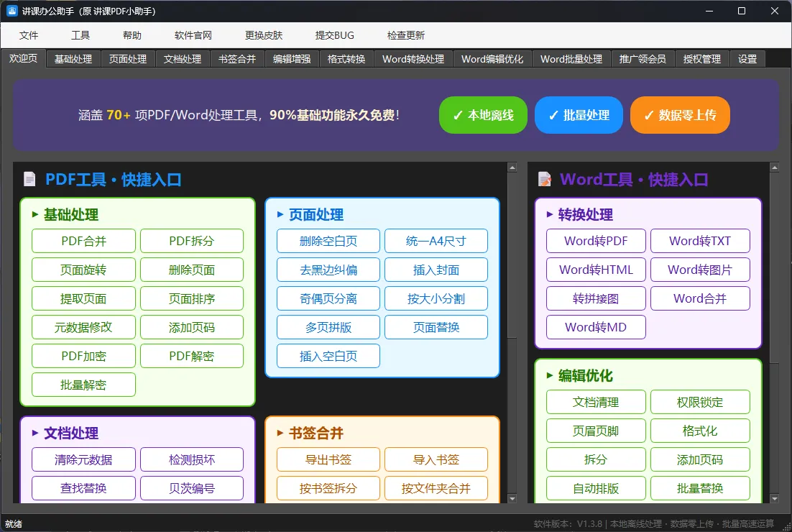Open the 设置 tab
Screen dimensions: 792x532
point(747,59)
